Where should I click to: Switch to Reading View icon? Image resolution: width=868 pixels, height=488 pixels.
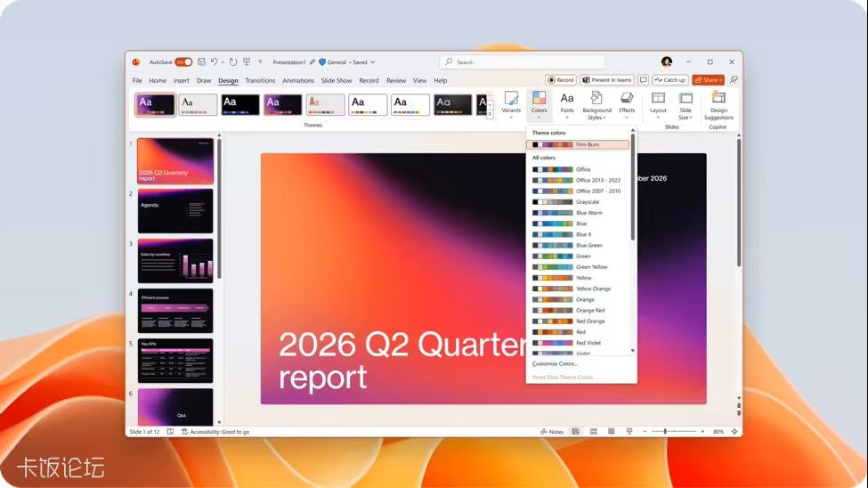tap(611, 432)
